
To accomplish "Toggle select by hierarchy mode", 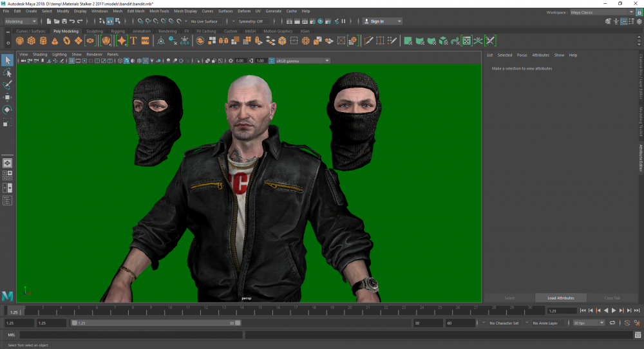I will [x=102, y=21].
